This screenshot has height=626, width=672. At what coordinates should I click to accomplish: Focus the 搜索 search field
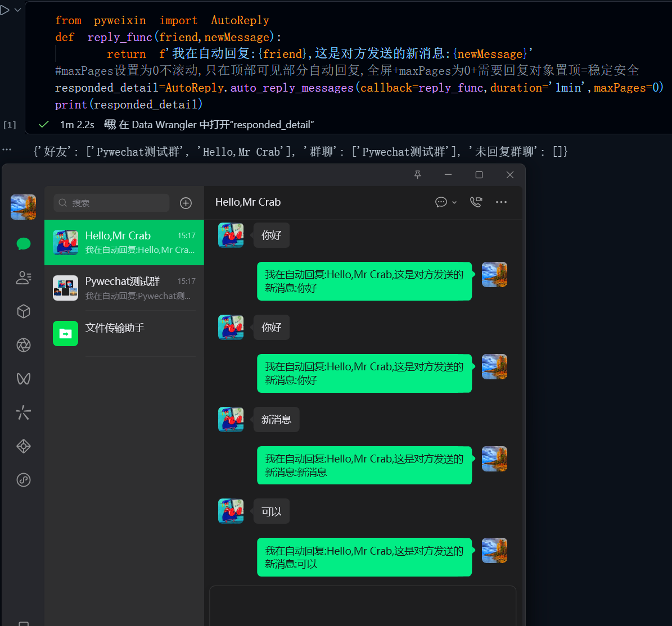(x=111, y=203)
